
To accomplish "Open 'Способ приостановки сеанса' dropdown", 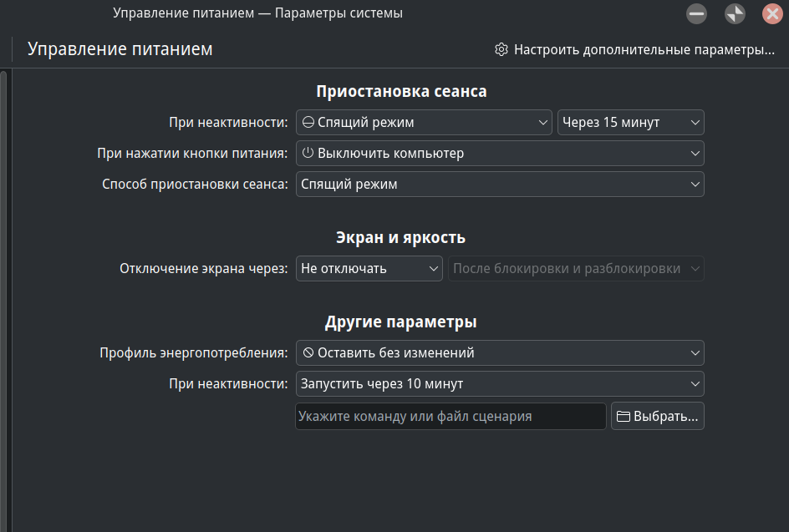I will 500,184.
